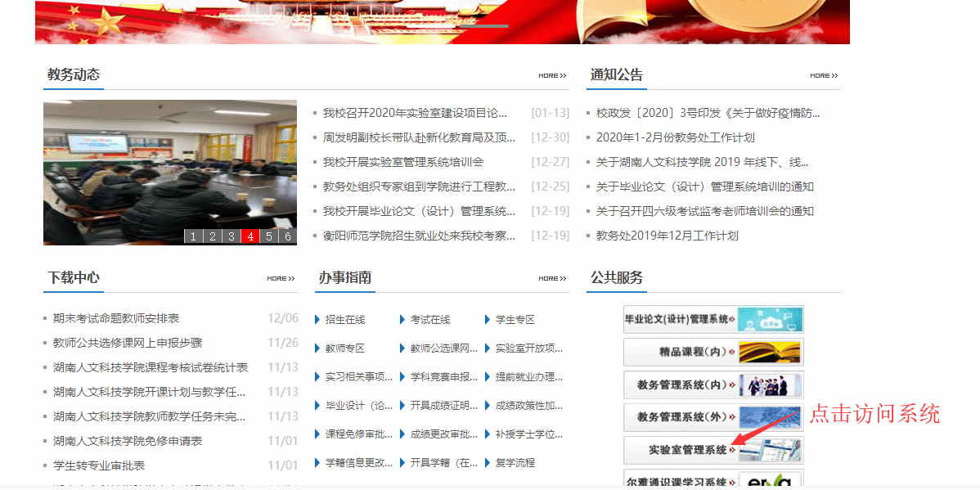Open 教务管理系统(内) banner button
This screenshot has height=490, width=980.
click(713, 384)
